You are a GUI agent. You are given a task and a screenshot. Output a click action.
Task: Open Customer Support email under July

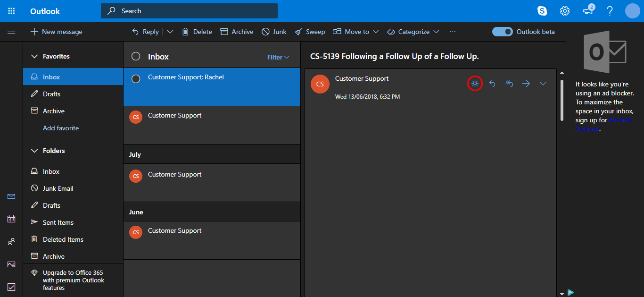pyautogui.click(x=212, y=183)
